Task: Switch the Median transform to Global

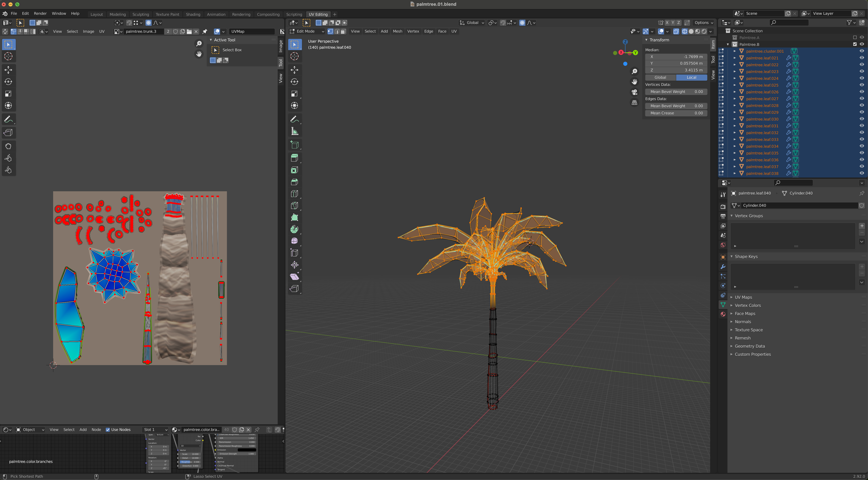Action: [x=660, y=77]
